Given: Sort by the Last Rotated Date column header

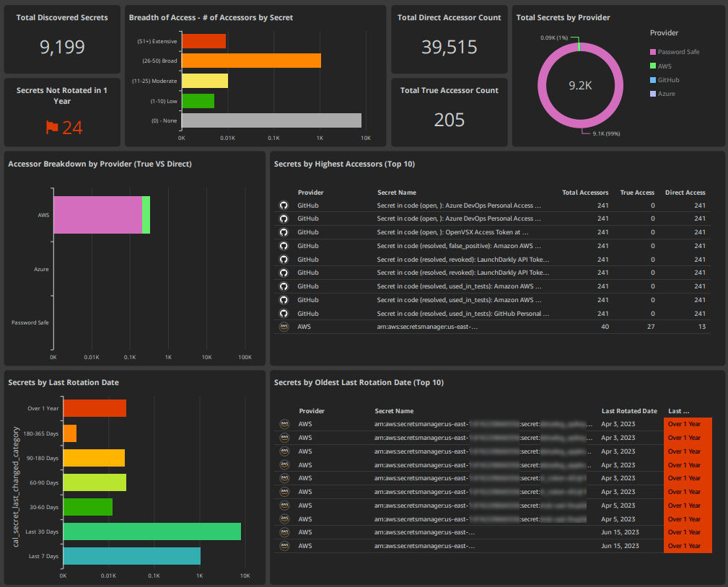Looking at the screenshot, I should pyautogui.click(x=628, y=410).
